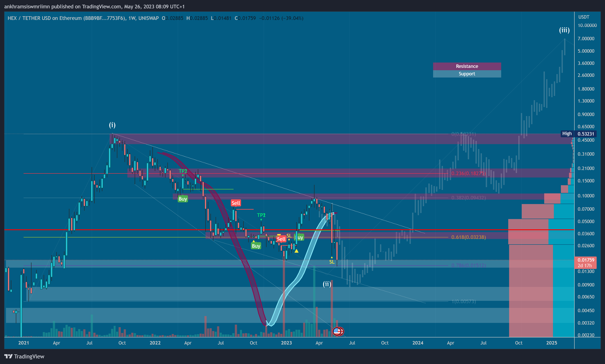This screenshot has height=364, width=605.
Task: Click the Fibonacci label 0(0.53231)
Action: click(463, 134)
